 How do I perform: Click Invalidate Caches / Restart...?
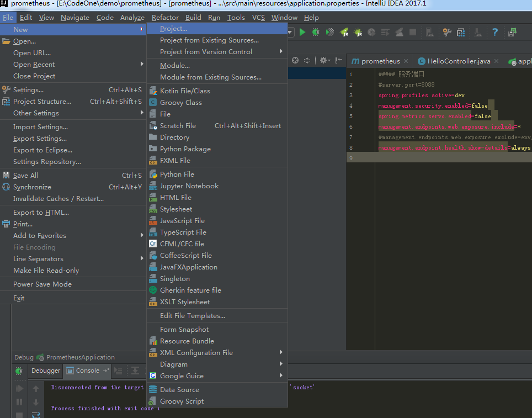(73, 199)
